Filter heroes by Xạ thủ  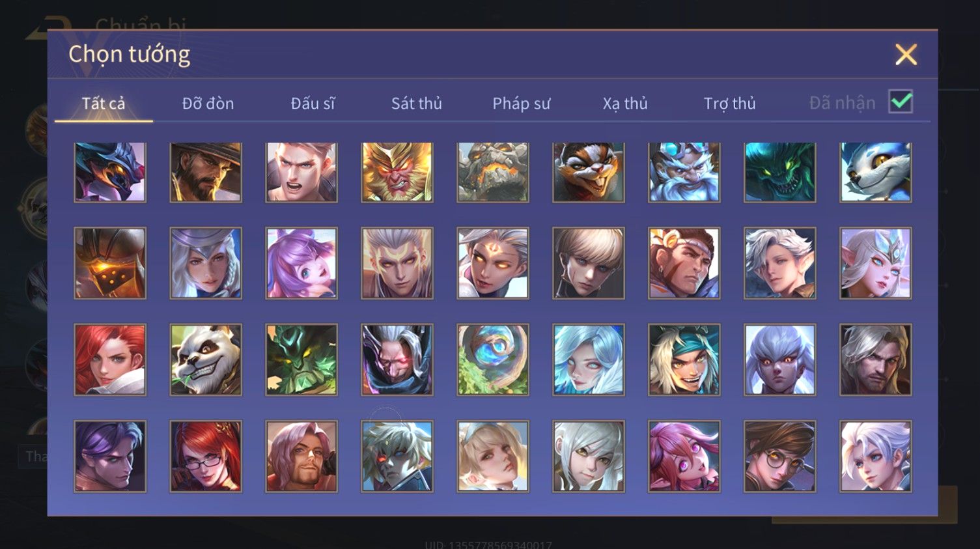(625, 103)
